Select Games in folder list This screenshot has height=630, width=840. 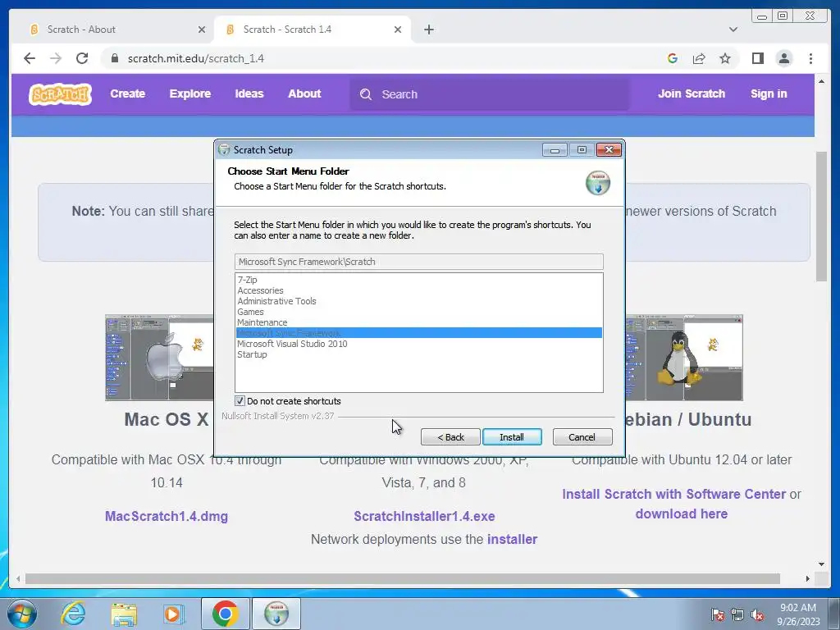[419, 312]
